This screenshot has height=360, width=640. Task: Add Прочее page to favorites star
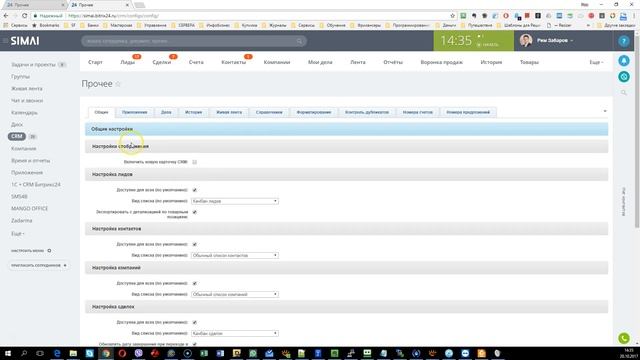(x=118, y=84)
